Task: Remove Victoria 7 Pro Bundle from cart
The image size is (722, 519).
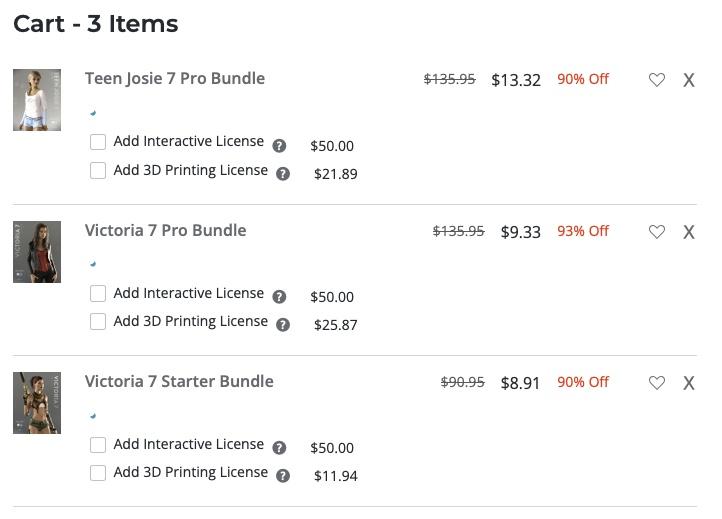Action: click(x=688, y=232)
